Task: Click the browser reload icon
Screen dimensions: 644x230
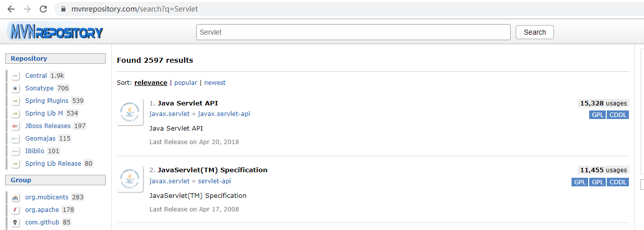Action: tap(43, 9)
